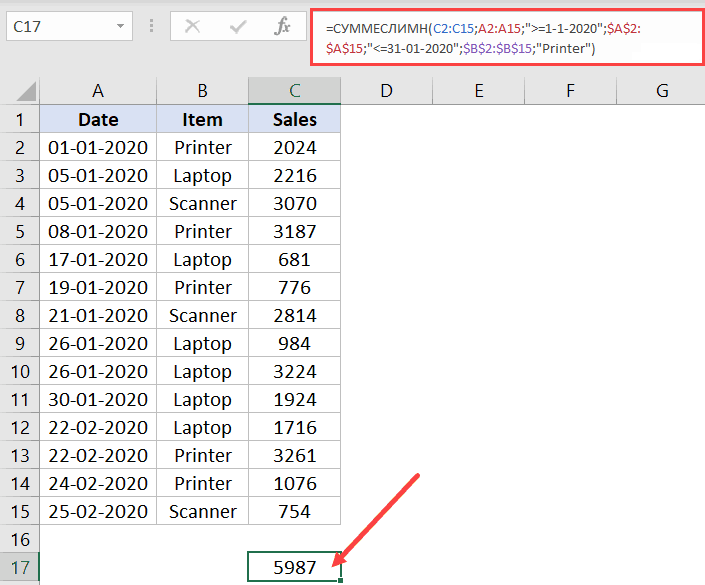Click the Select All corner triangle

[x=26, y=91]
